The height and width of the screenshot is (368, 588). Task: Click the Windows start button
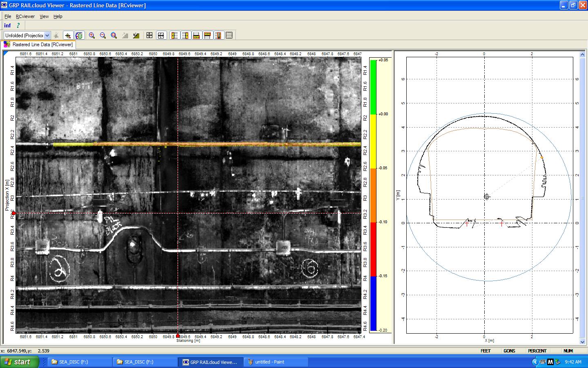[x=20, y=362]
